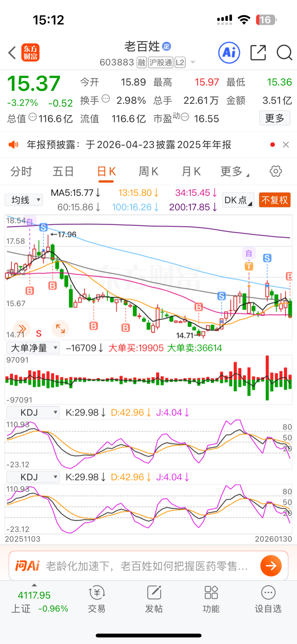The width and height of the screenshot is (297, 644).
Task: Tap the 大单卖:36614 label
Action: pos(195,348)
